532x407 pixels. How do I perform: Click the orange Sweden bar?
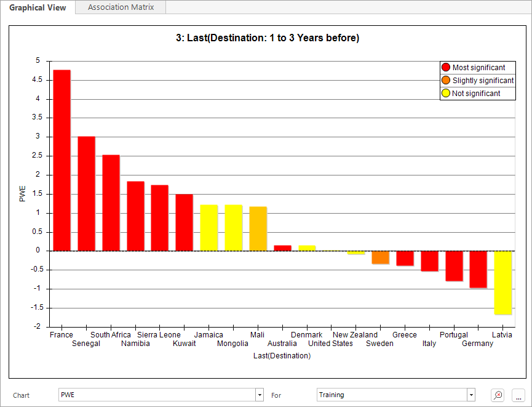pos(380,257)
